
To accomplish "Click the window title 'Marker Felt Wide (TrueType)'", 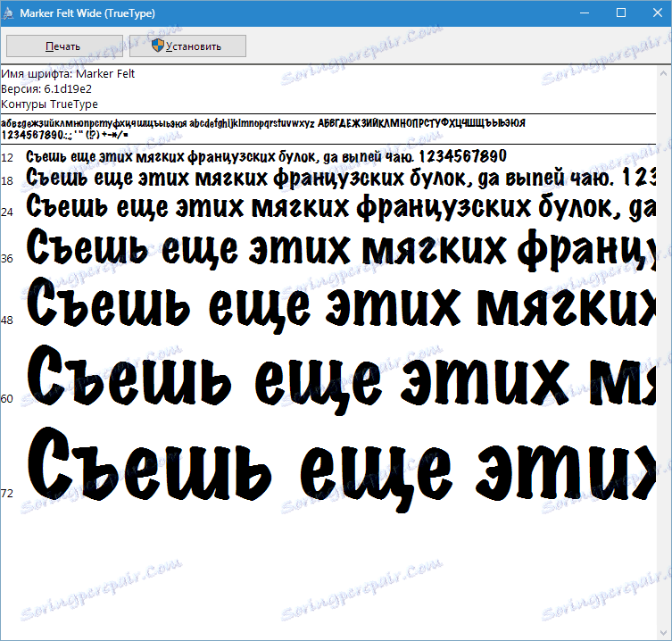I will (x=87, y=13).
